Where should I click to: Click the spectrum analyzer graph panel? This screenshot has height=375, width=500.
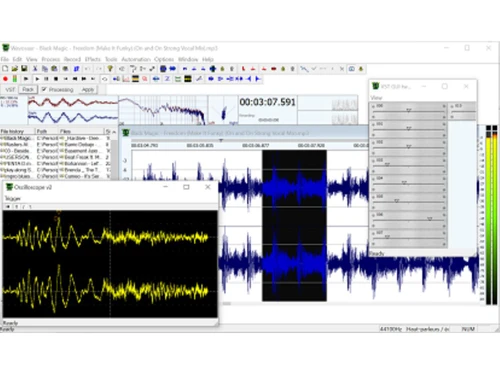[x=163, y=110]
